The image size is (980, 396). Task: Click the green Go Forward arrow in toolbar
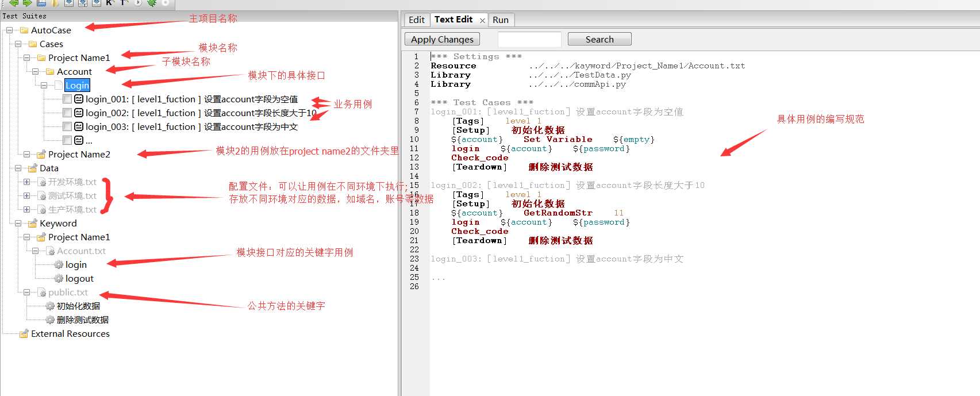[x=27, y=3]
